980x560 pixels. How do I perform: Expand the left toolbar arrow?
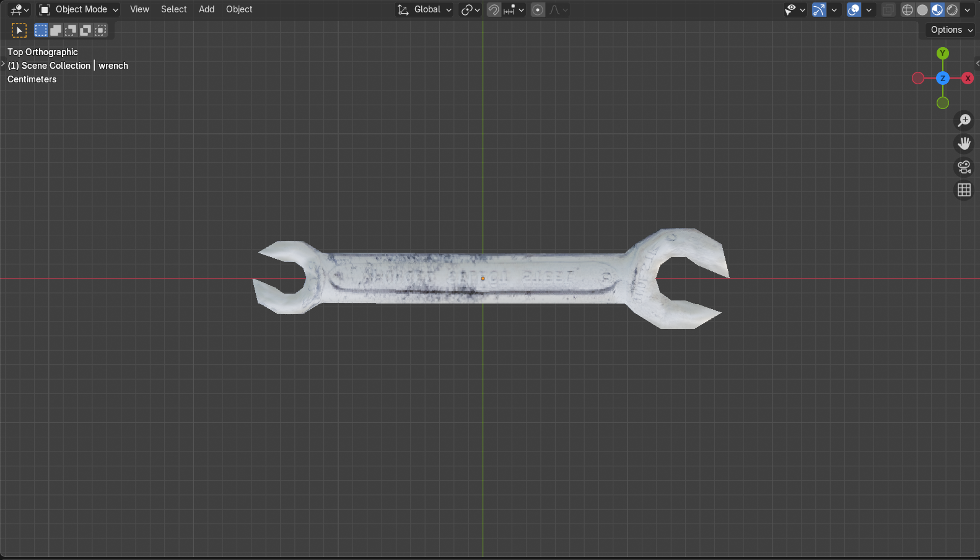coord(2,64)
